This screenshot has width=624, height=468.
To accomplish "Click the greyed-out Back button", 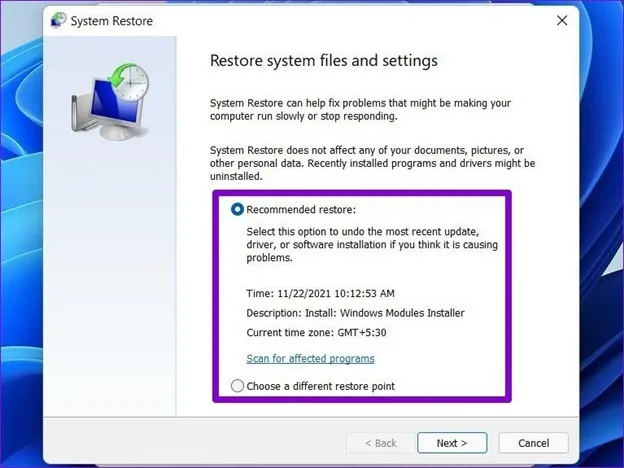I will point(378,443).
